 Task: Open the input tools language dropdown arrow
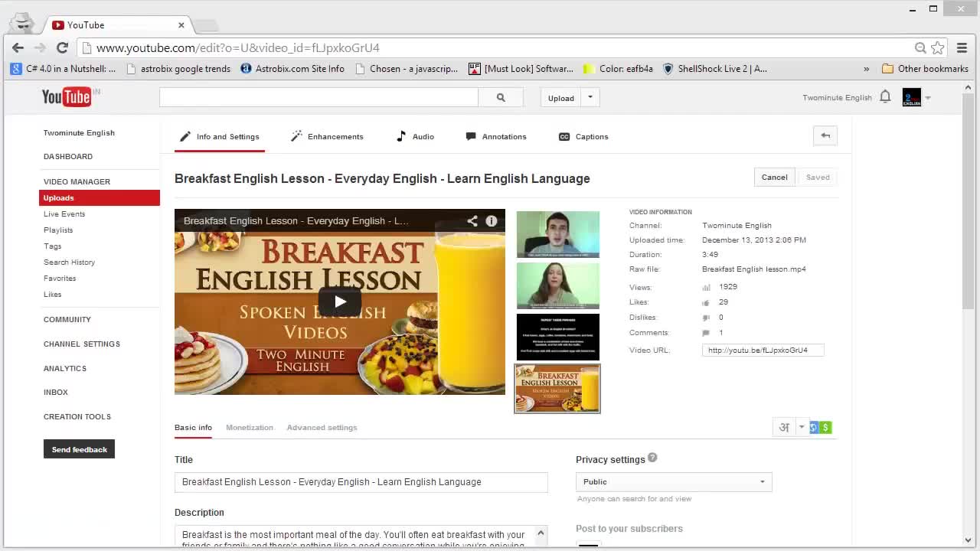(802, 428)
